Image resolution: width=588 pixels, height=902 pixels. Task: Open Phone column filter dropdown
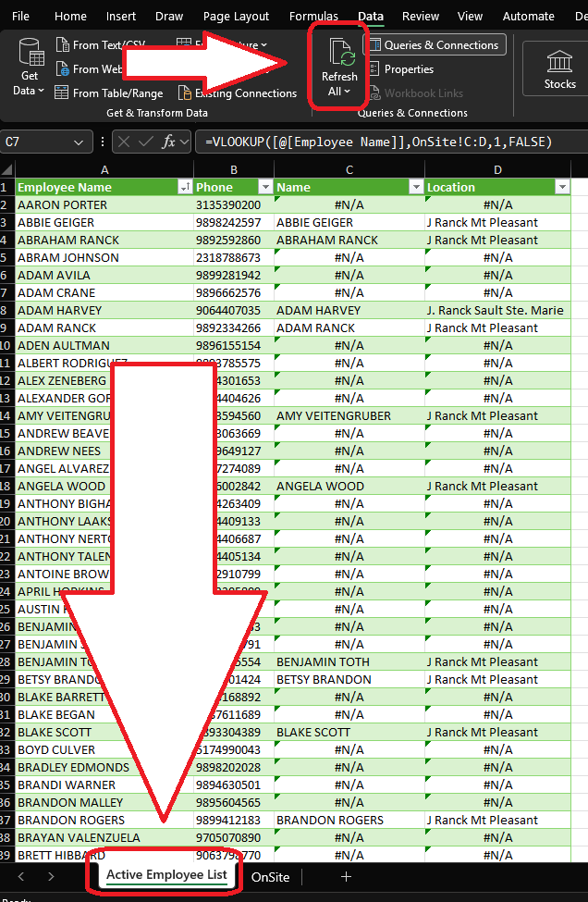click(x=264, y=187)
